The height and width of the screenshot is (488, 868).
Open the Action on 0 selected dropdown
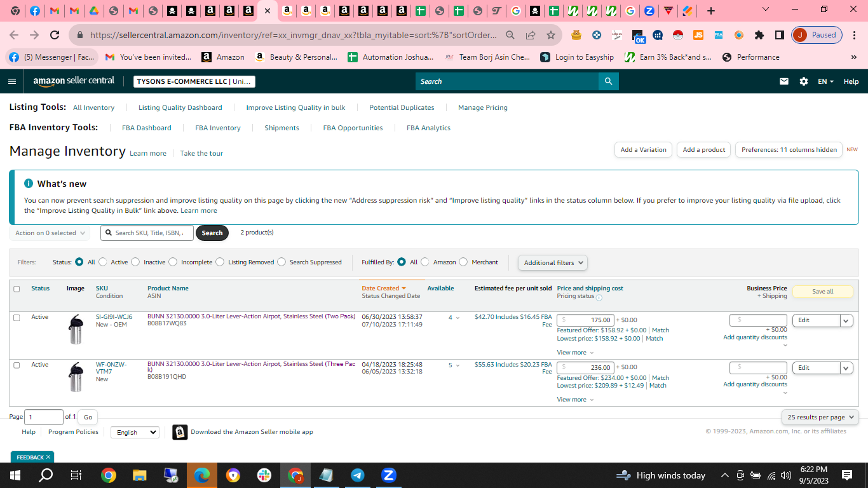50,233
